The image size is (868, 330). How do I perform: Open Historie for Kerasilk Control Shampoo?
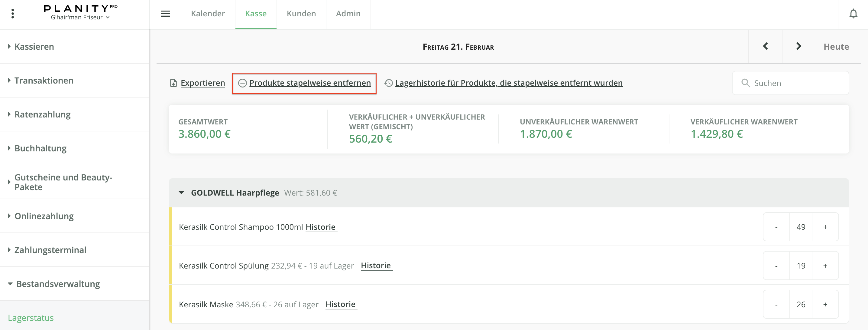(320, 227)
